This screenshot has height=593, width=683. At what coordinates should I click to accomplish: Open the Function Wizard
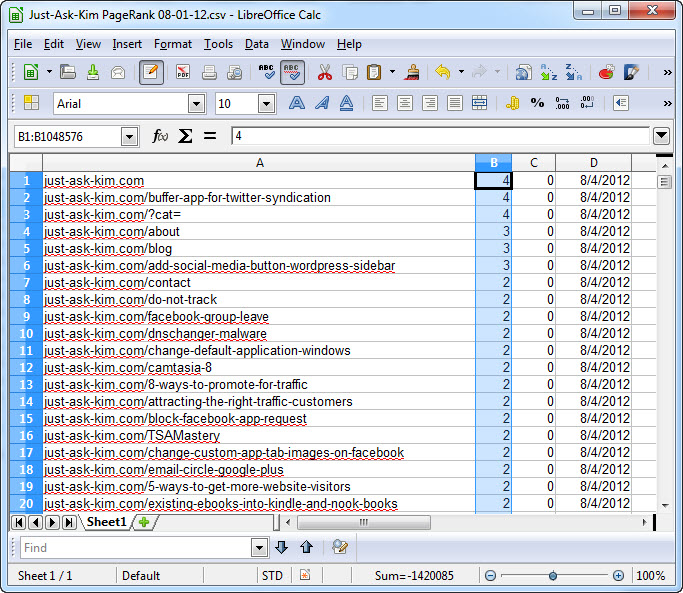pyautogui.click(x=160, y=136)
